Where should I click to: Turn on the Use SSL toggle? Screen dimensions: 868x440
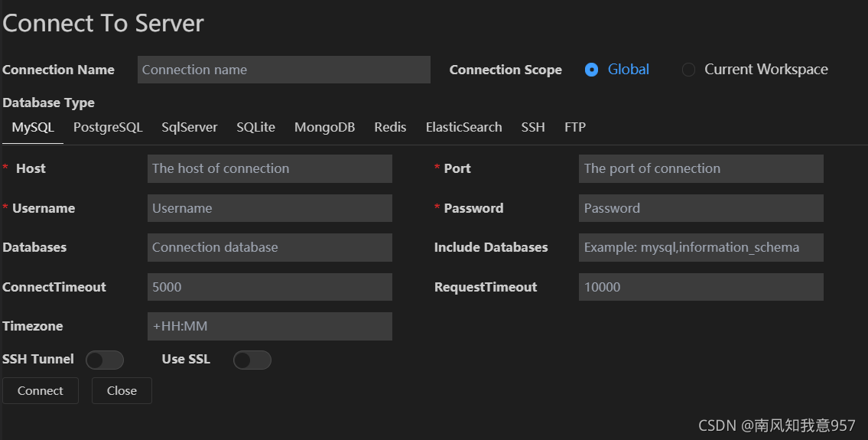pos(252,360)
